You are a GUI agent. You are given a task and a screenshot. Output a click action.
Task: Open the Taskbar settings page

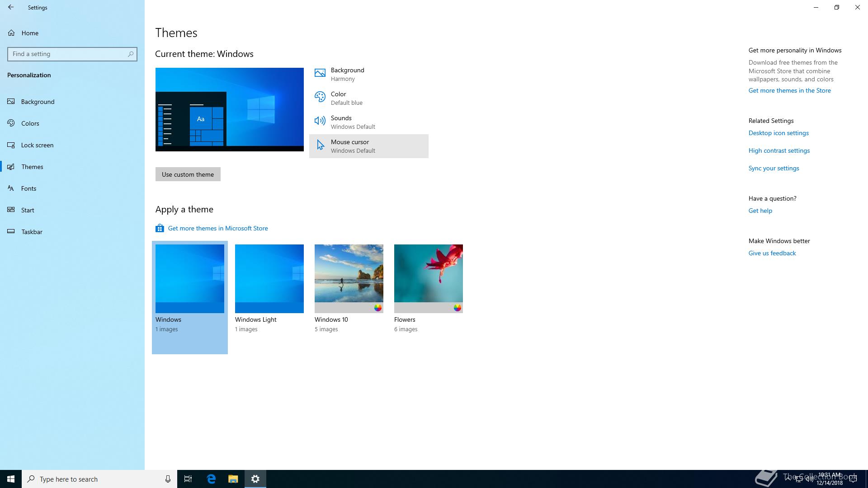72,232
